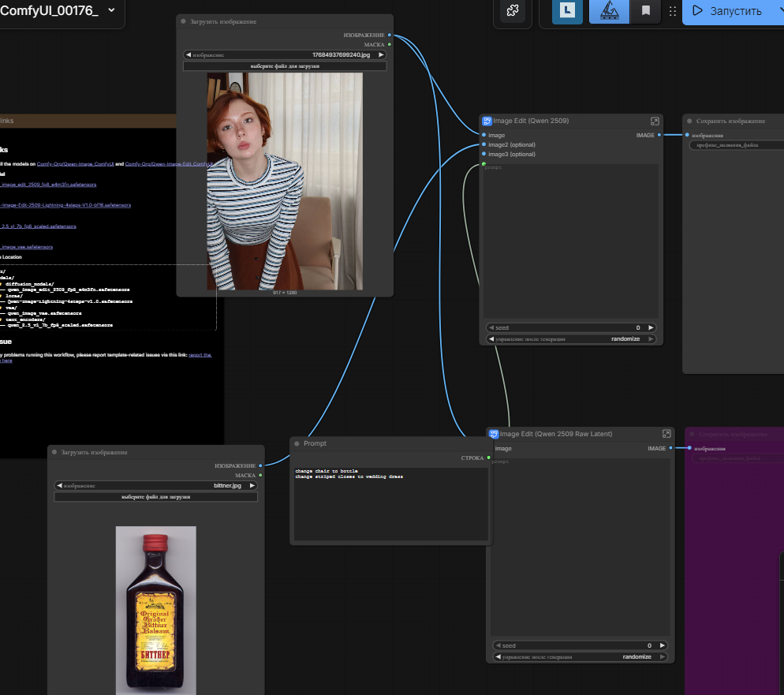The width and height of the screenshot is (784, 695).
Task: Click upload button above the bottle image
Action: click(x=155, y=498)
